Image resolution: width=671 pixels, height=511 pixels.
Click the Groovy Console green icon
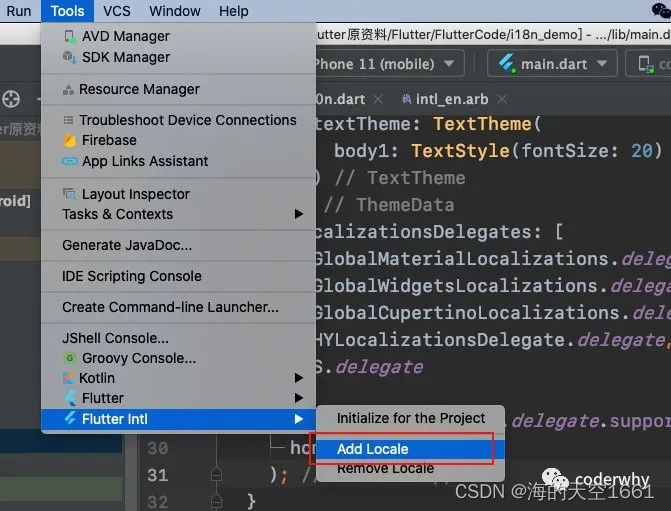69,358
